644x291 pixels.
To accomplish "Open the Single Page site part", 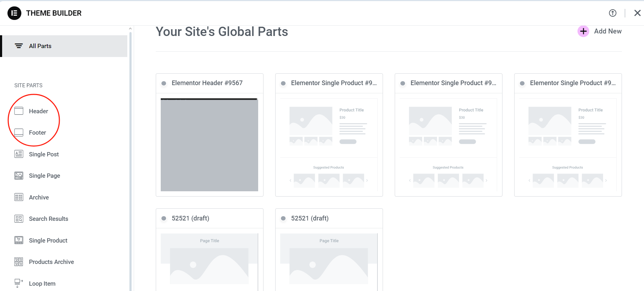I will click(44, 176).
